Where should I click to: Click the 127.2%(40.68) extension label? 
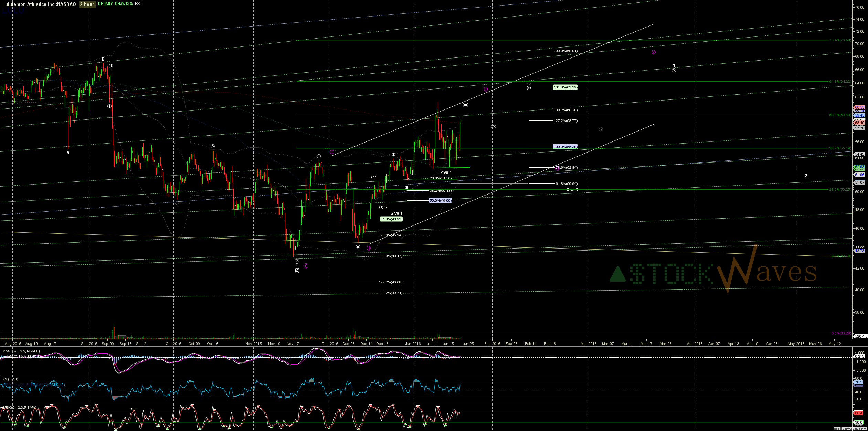point(391,282)
